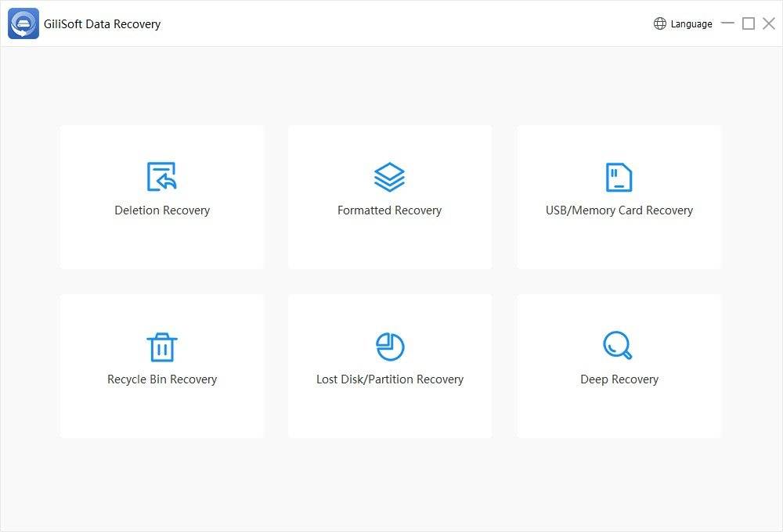Image resolution: width=783 pixels, height=532 pixels.
Task: Select the Deep Recovery label
Action: 619,379
